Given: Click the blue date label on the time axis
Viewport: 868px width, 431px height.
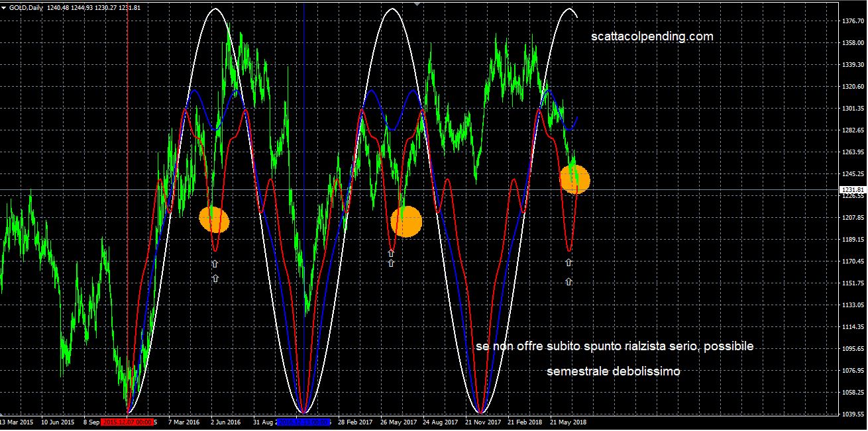Looking at the screenshot, I should 305,421.
